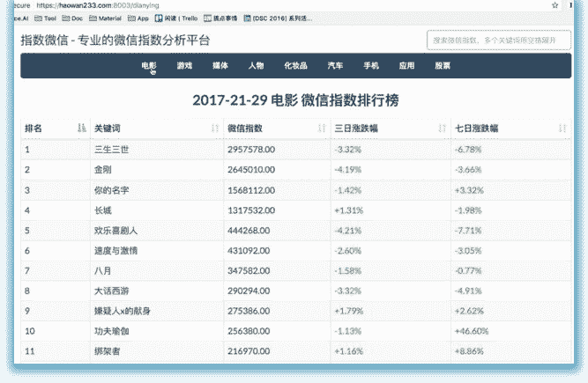The width and height of the screenshot is (588, 383).
Task: Go to the 汽车 category
Action: pos(335,66)
